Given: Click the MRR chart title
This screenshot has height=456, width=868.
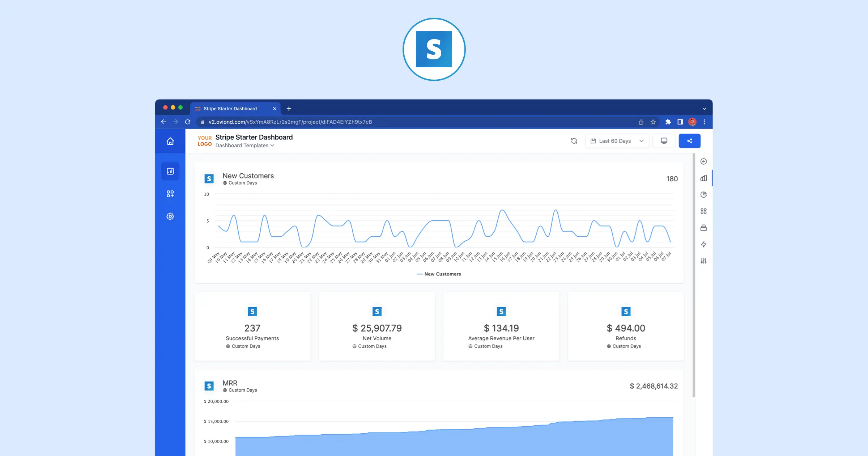Looking at the screenshot, I should 230,383.
